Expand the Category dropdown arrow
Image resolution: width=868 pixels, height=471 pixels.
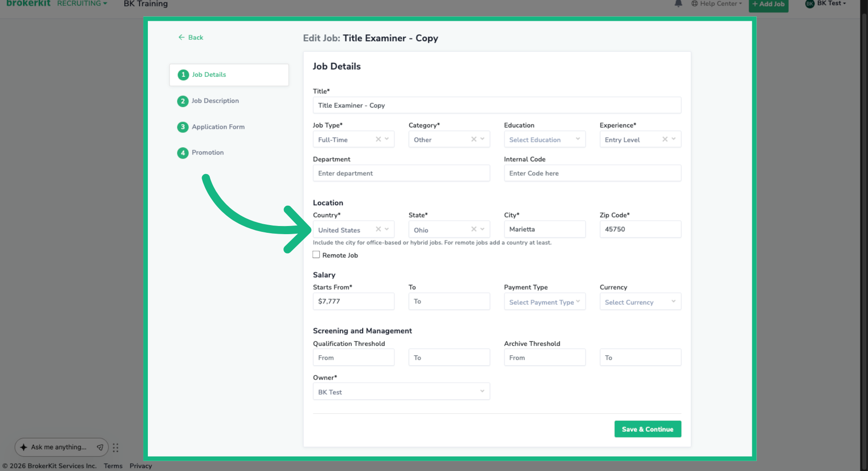coord(482,139)
